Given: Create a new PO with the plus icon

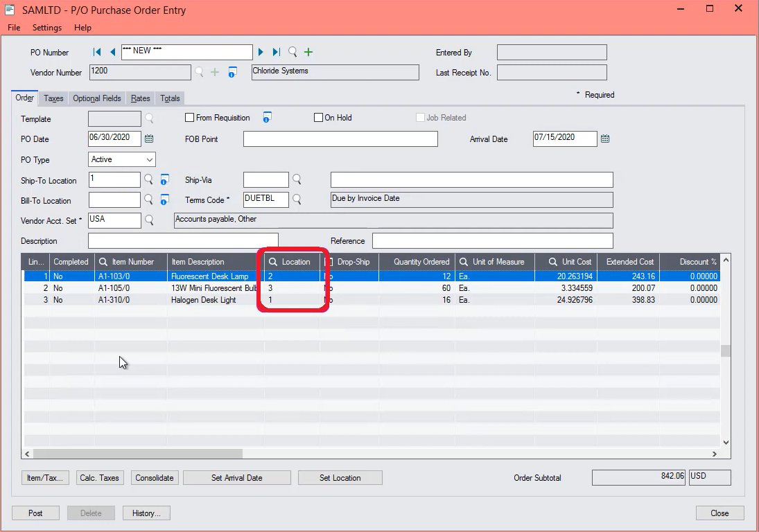Looking at the screenshot, I should point(308,52).
